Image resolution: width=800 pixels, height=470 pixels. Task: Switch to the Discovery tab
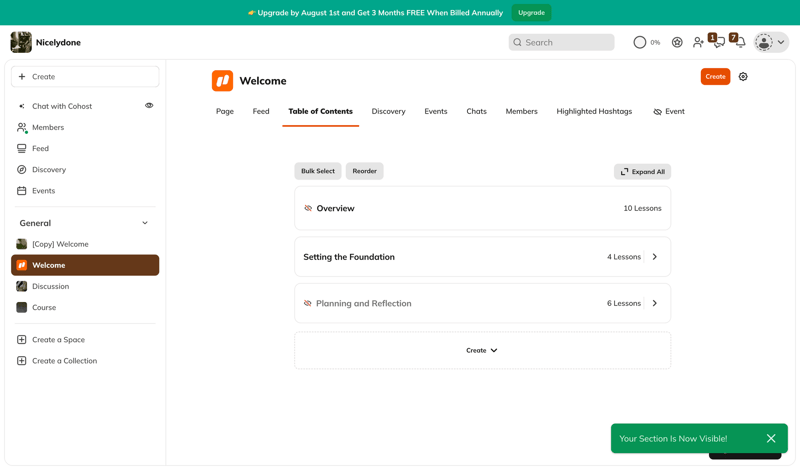pyautogui.click(x=388, y=111)
